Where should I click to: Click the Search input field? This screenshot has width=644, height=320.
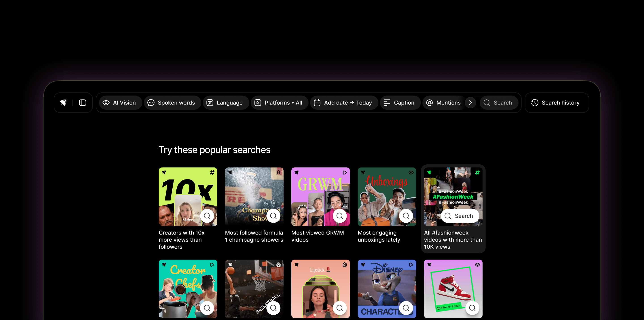click(499, 102)
